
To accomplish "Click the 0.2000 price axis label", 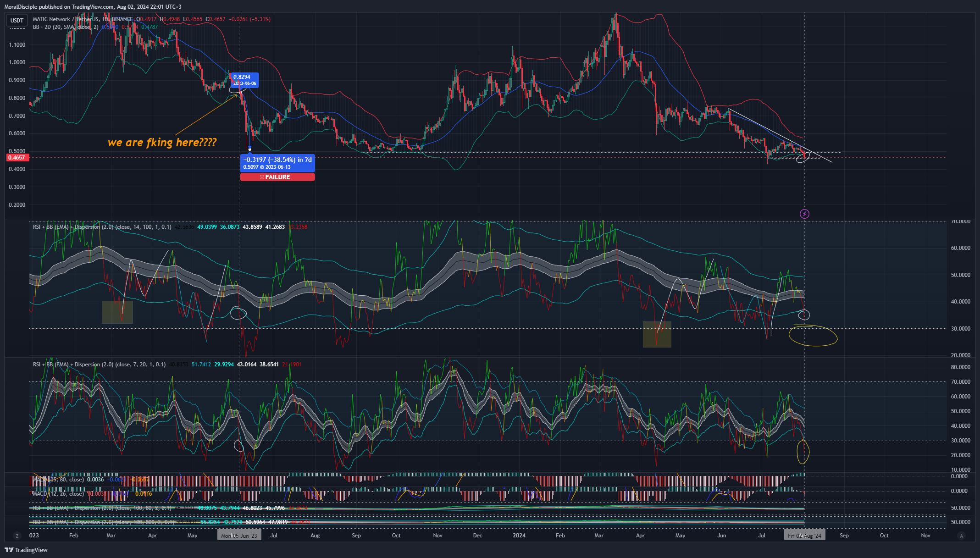I will point(17,205).
